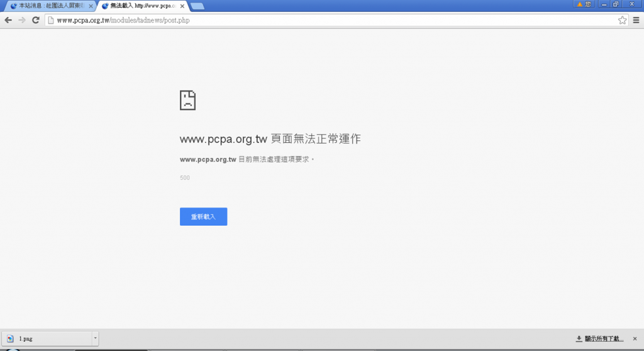This screenshot has width=644, height=351.
Task: Click the page info icon in address bar
Action: (51, 20)
